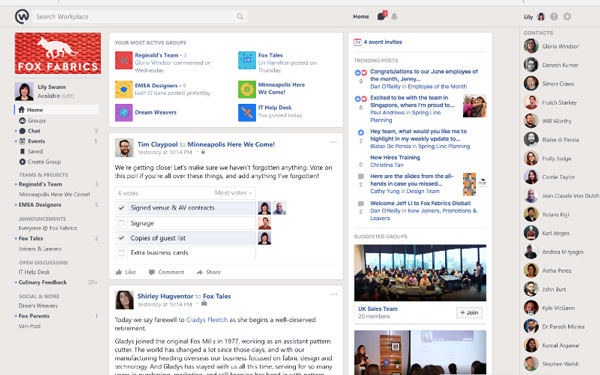Open options menu on Shirley Hugventor's post
This screenshot has height=375, width=600.
coord(333,294)
